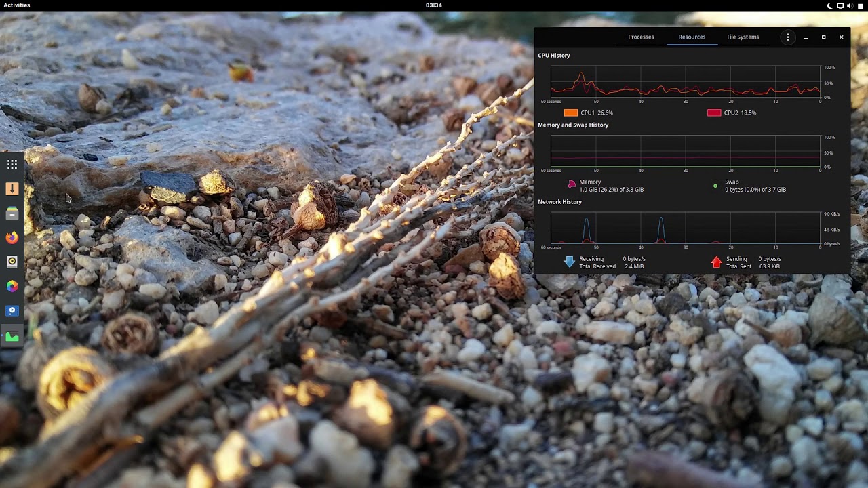Open the orange CPU1 color picker

[x=570, y=113]
